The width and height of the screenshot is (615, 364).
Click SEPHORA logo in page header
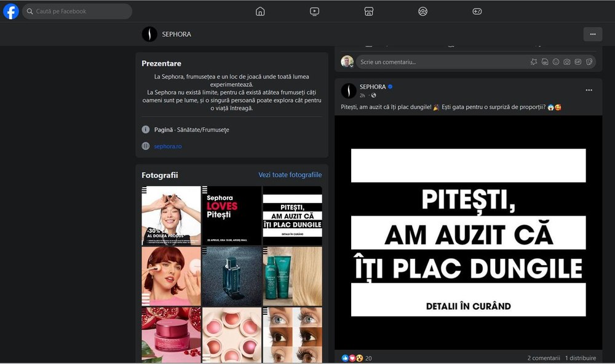[149, 34]
